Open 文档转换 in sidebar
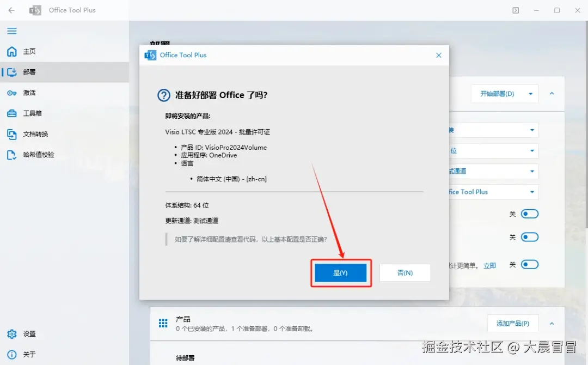588x365 pixels. pos(64,134)
